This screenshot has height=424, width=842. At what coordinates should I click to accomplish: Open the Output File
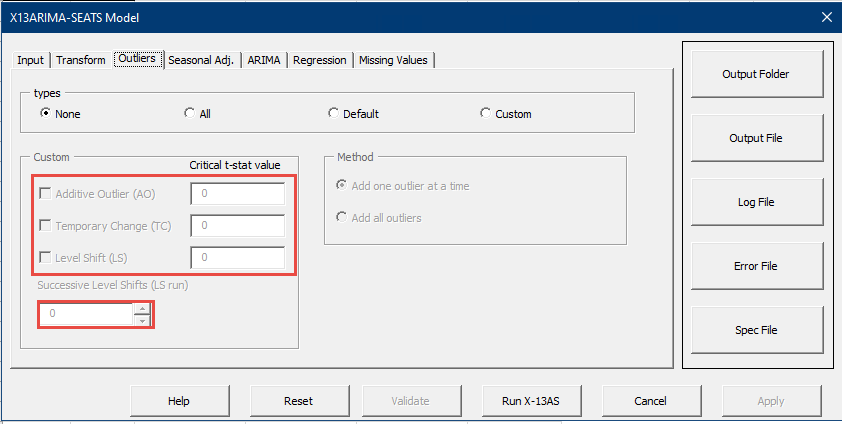757,138
